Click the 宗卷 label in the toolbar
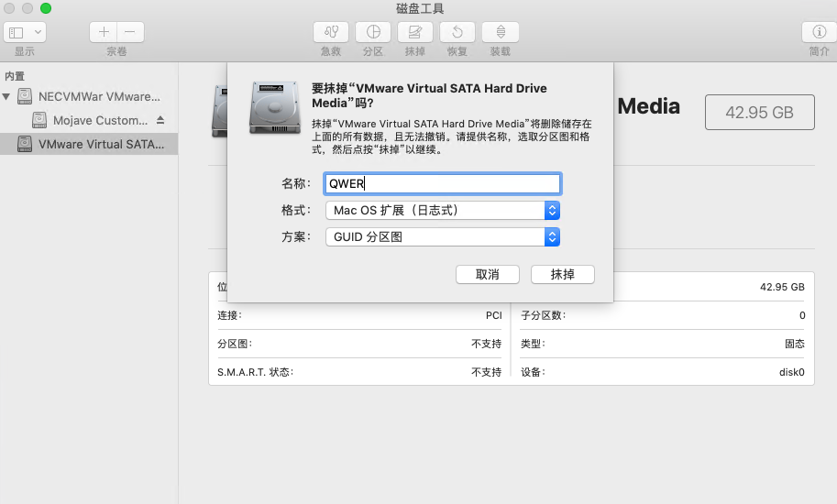 (x=116, y=51)
